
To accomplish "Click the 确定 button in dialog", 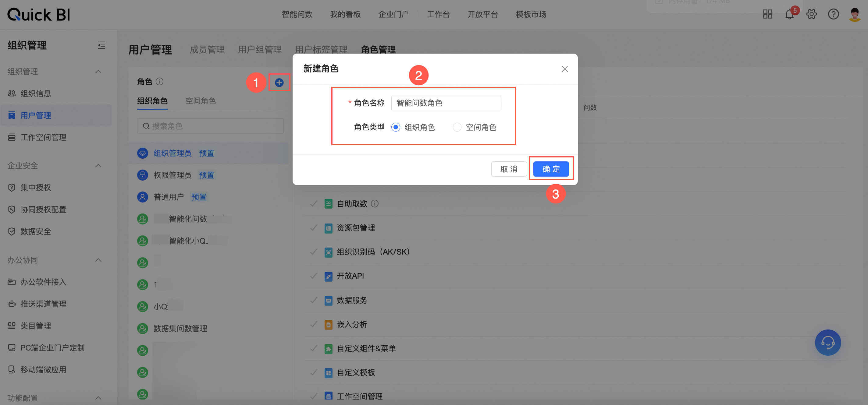I will [551, 169].
